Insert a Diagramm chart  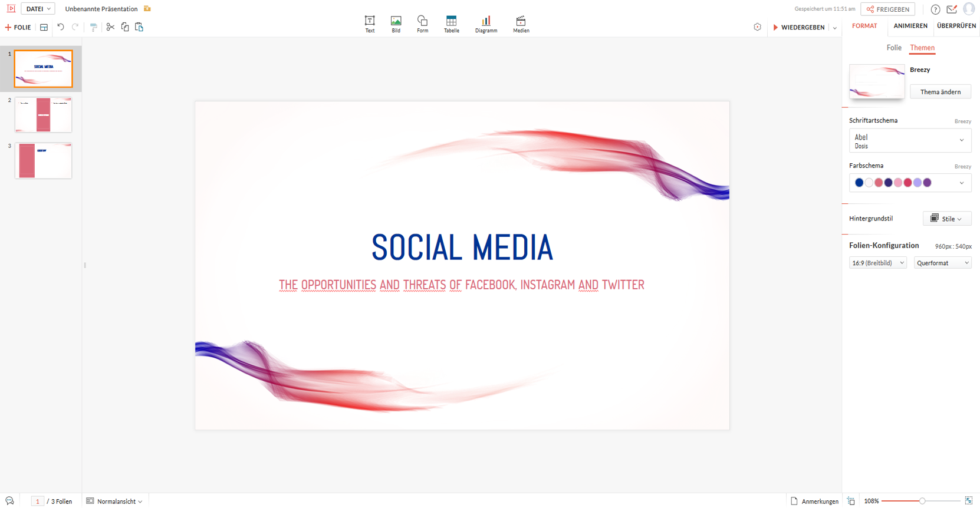[486, 24]
